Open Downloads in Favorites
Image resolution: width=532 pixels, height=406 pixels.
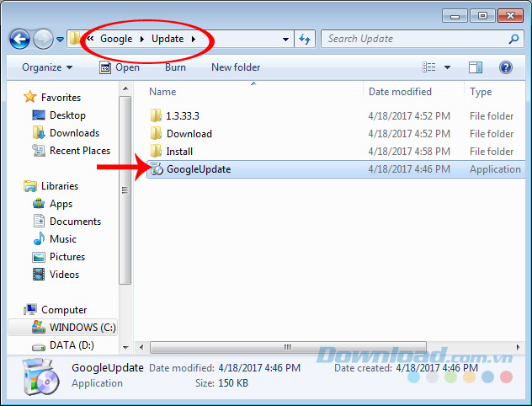[x=66, y=133]
